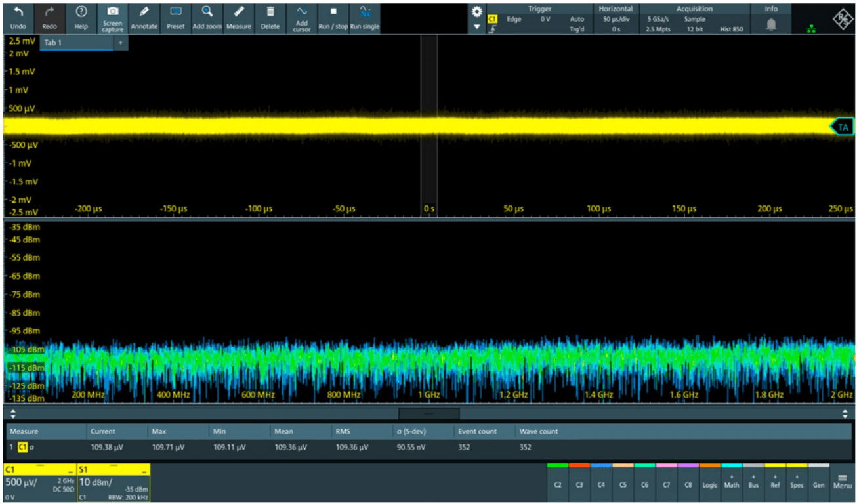Collapse the measurement panel with left arrows
This screenshot has width=857, height=504.
pyautogui.click(x=12, y=415)
